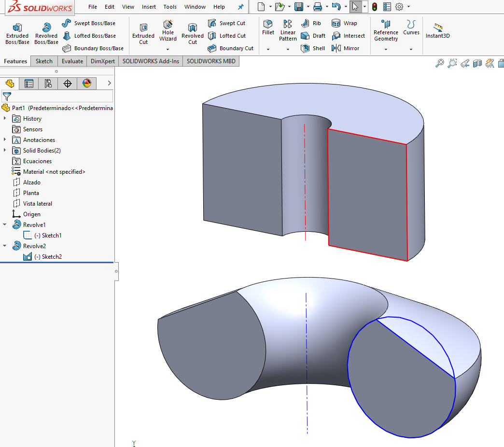Expand the Revolve1 feature
The image size is (504, 447).
(6, 224)
